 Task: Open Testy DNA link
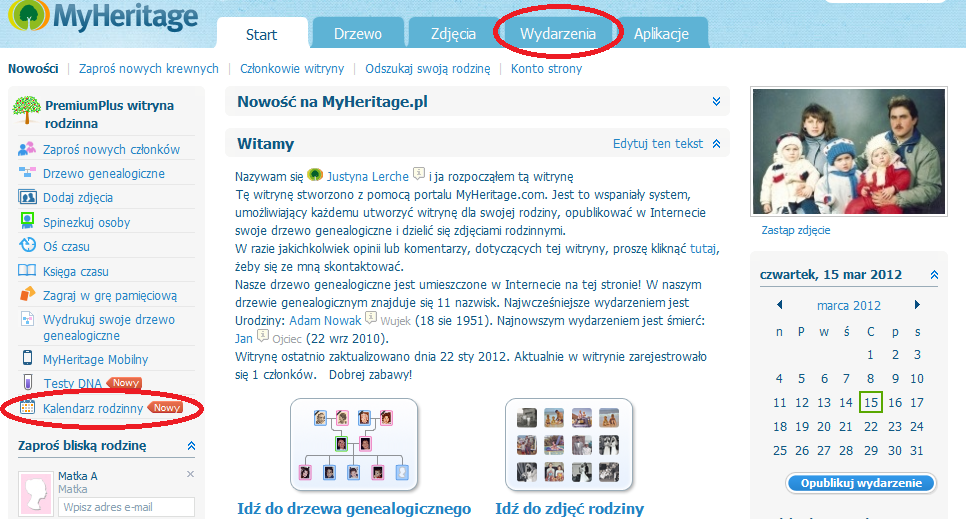pos(72,383)
